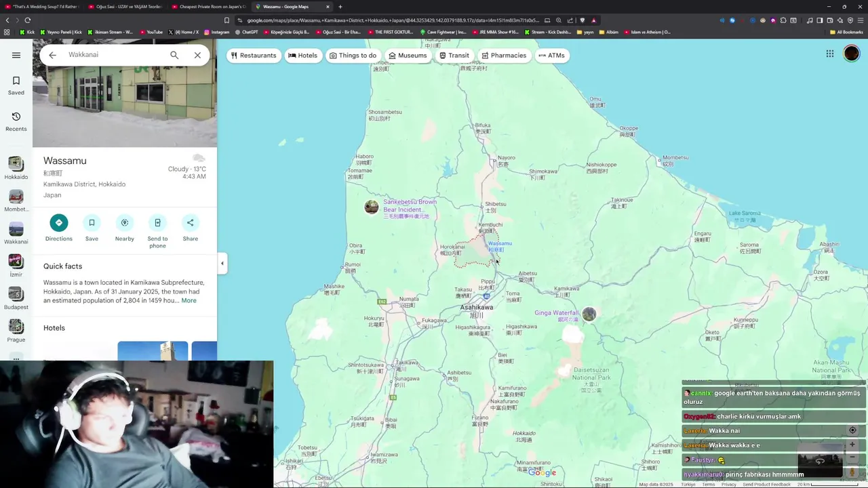Open a new browser tab
The width and height of the screenshot is (868, 488).
pyautogui.click(x=340, y=7)
